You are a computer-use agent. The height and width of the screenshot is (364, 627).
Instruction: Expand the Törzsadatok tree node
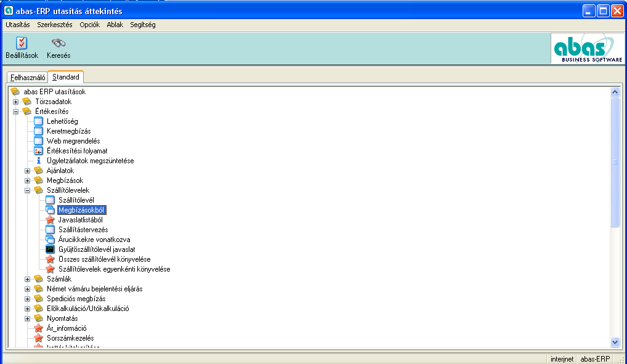click(x=15, y=102)
